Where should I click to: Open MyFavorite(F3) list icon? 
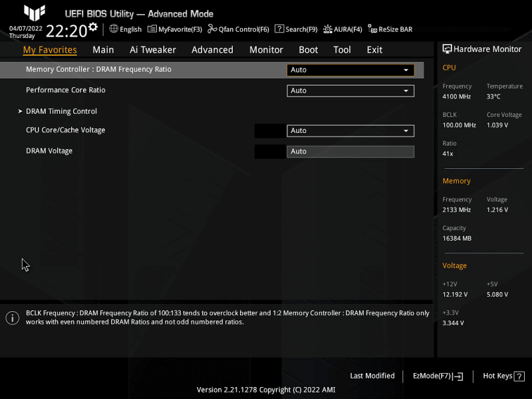click(x=152, y=29)
